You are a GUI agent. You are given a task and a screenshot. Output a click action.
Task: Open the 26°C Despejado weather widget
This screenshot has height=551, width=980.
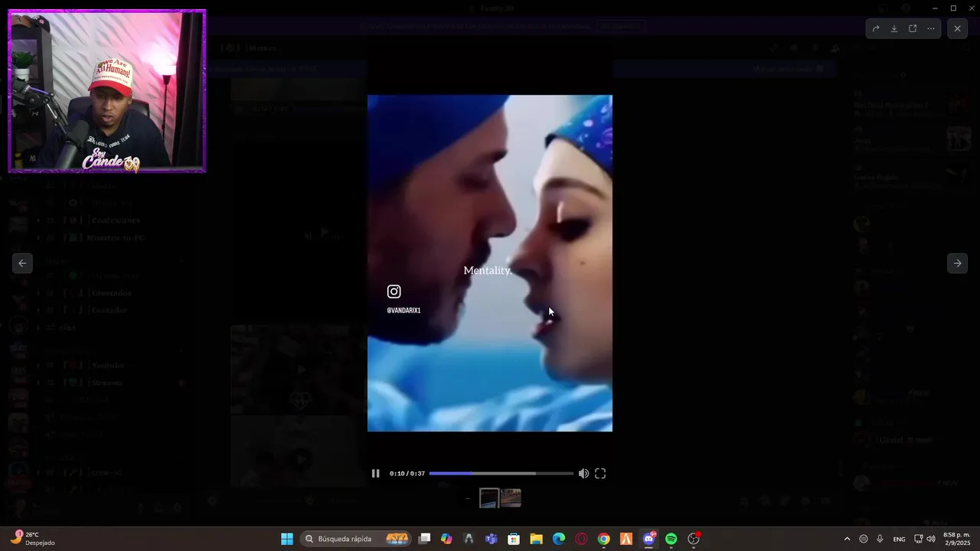[32, 539]
